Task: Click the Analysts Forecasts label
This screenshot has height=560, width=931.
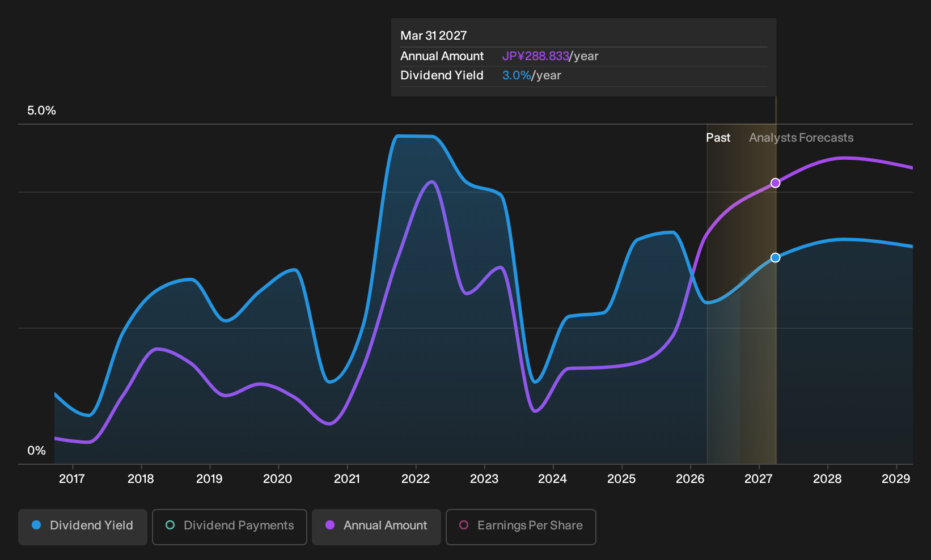Action: (801, 138)
